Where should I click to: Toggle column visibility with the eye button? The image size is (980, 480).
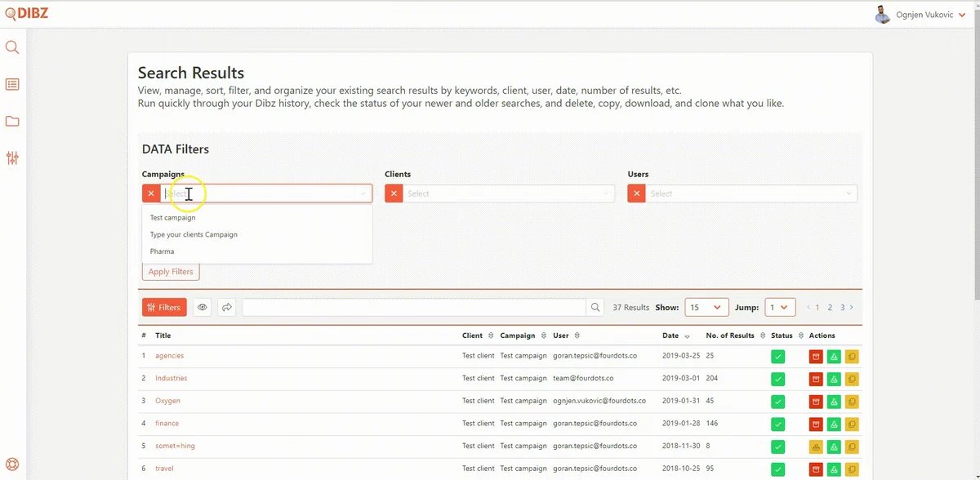click(x=203, y=308)
